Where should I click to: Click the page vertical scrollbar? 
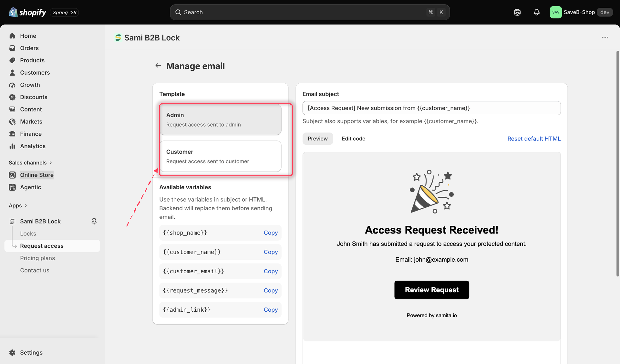coord(618,163)
